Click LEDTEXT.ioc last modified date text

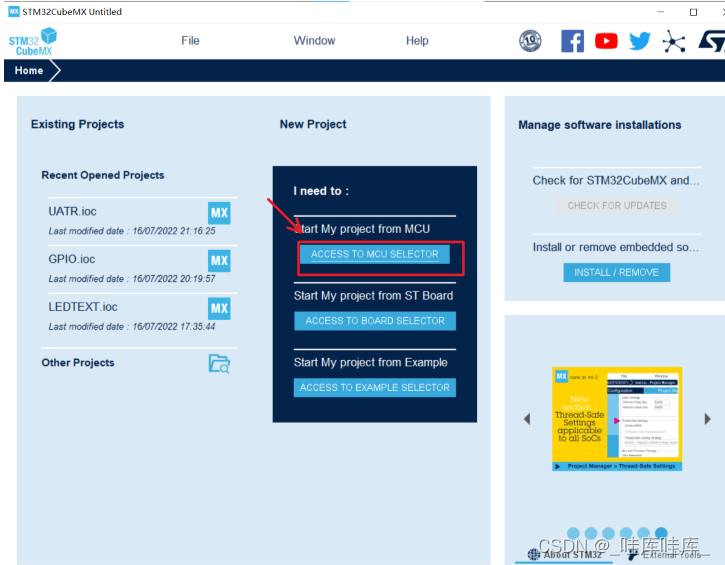point(132,326)
